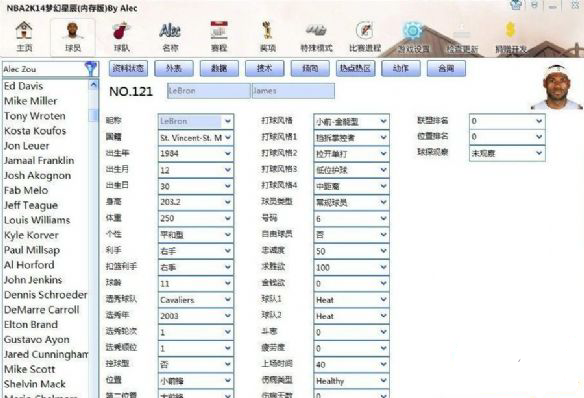
Task: Click the 合同 button
Action: pyautogui.click(x=446, y=69)
